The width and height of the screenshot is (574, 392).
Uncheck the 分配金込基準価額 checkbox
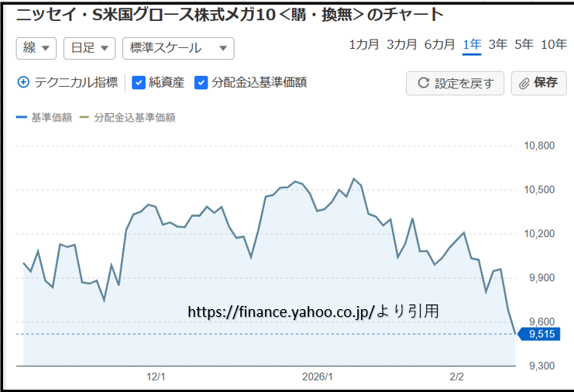pyautogui.click(x=201, y=82)
